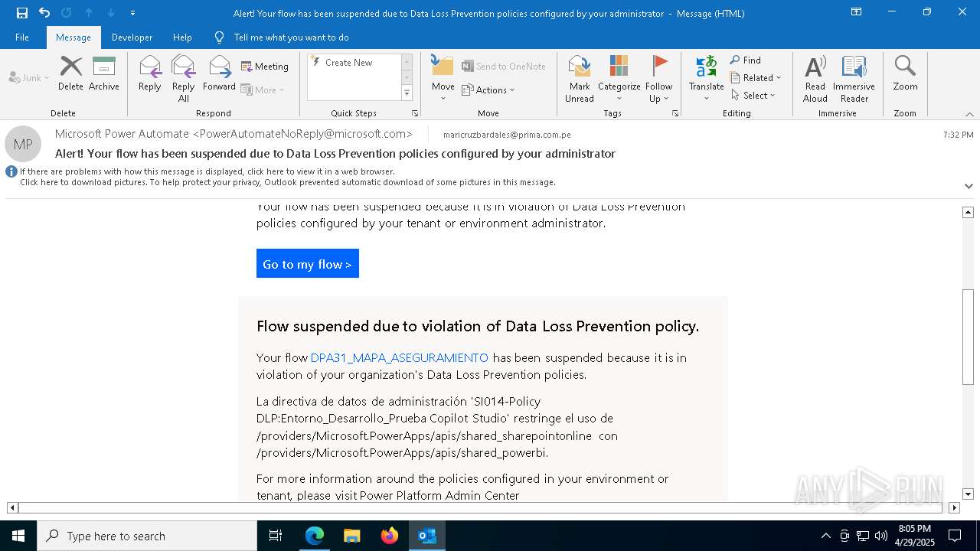Click Send to OneNote

click(x=504, y=67)
